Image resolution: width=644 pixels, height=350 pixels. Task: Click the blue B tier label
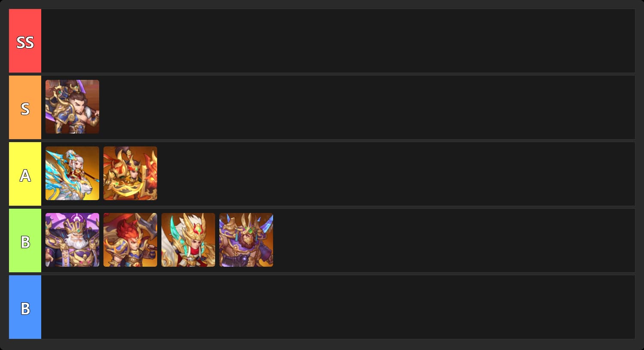[x=25, y=307]
